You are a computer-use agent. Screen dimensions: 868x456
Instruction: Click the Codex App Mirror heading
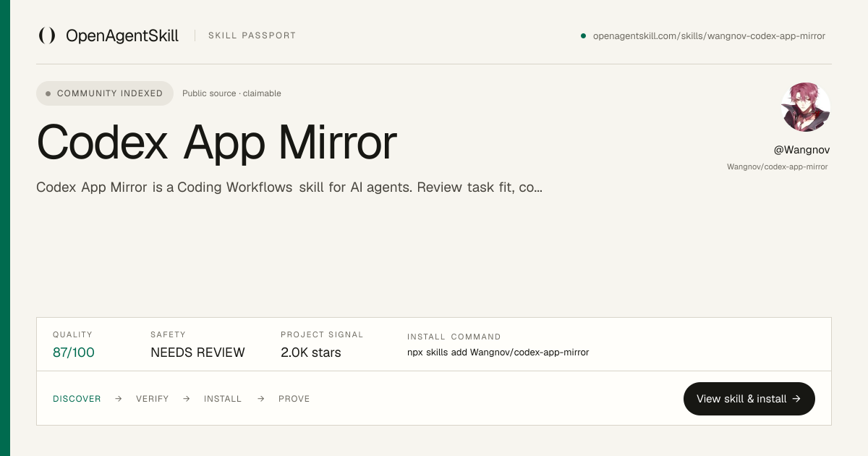tap(216, 143)
